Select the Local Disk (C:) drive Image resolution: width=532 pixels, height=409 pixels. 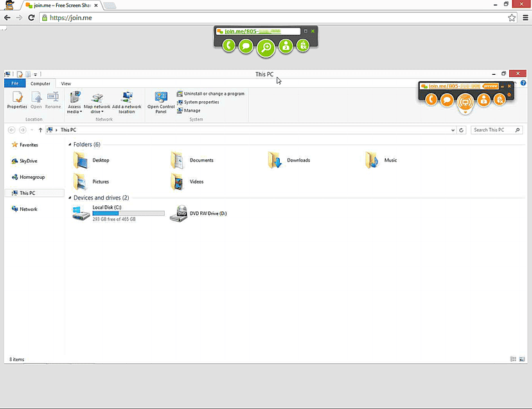(x=118, y=213)
